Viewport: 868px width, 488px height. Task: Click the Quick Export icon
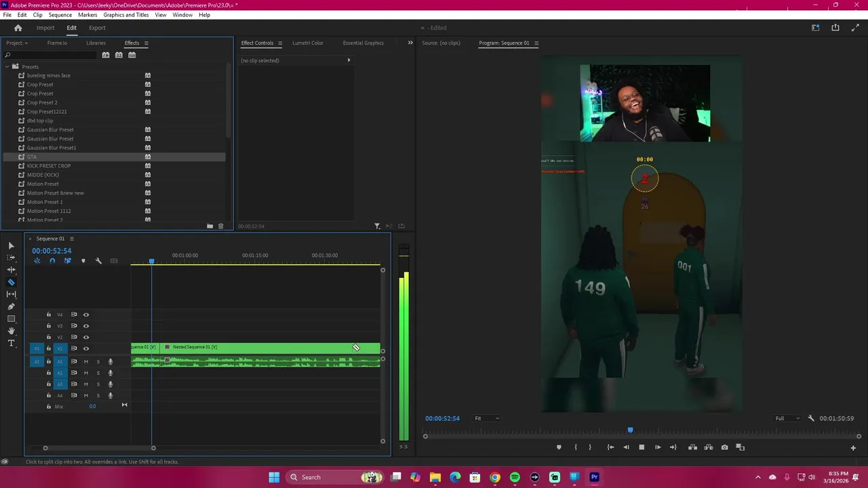tap(835, 28)
